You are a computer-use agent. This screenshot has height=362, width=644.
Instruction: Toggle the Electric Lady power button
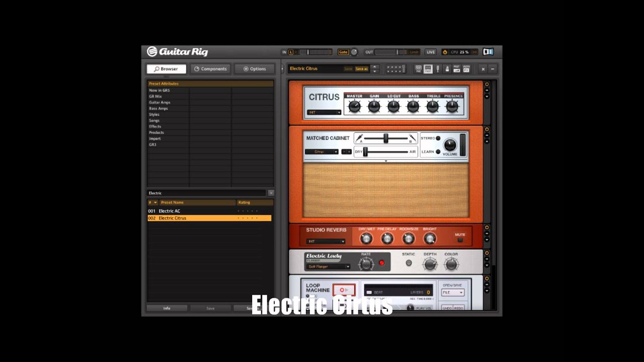(487, 253)
